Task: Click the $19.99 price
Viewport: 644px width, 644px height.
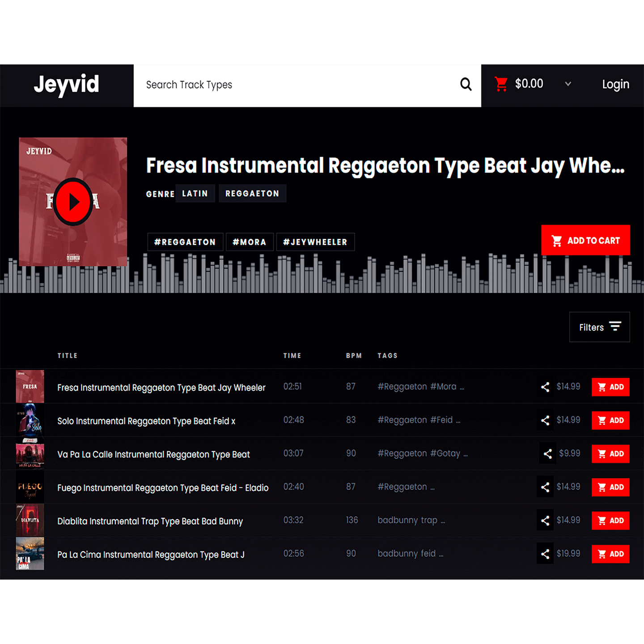Action: click(568, 554)
